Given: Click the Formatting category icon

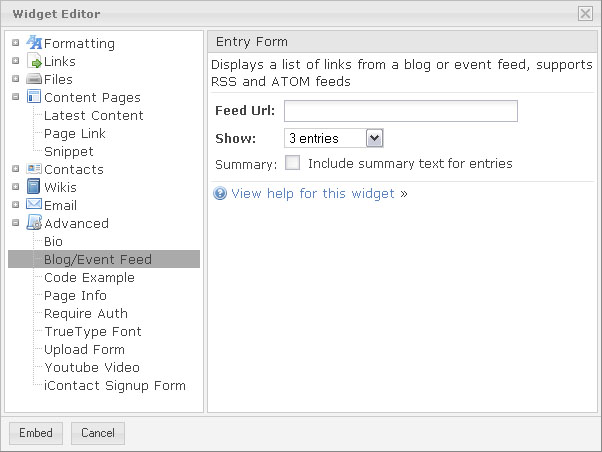Looking at the screenshot, I should 33,43.
